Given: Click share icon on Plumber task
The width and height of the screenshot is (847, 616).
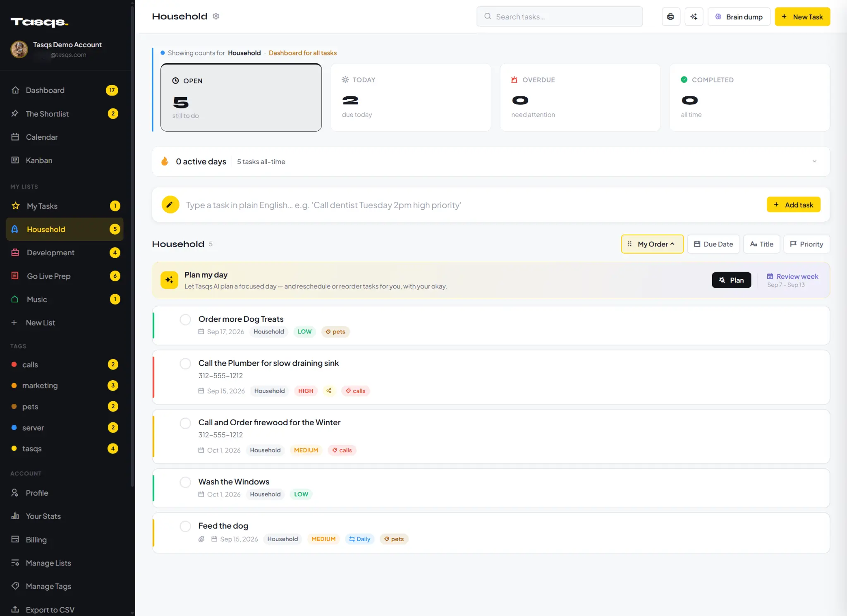Looking at the screenshot, I should [x=329, y=391].
